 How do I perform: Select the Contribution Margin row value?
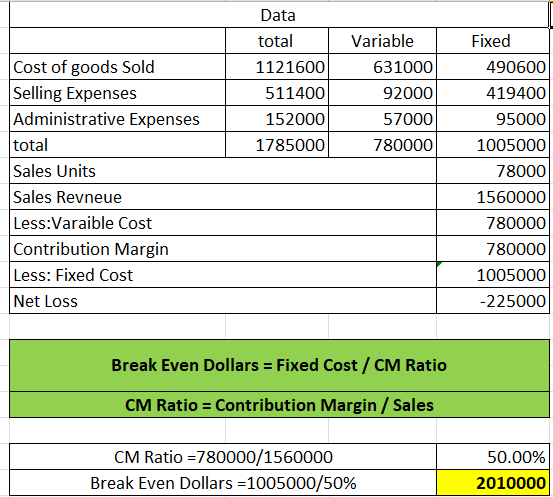pos(493,249)
